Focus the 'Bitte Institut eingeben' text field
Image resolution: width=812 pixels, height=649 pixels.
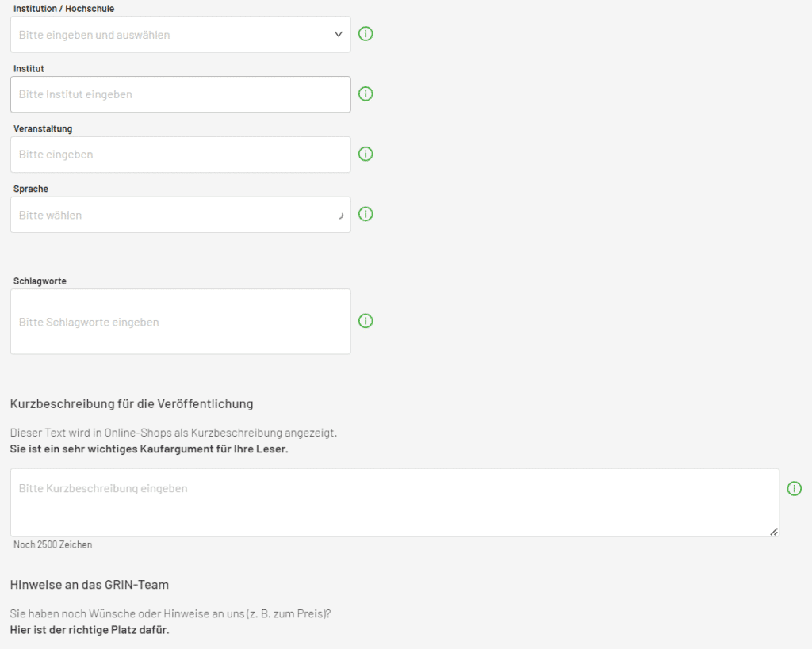[180, 94]
